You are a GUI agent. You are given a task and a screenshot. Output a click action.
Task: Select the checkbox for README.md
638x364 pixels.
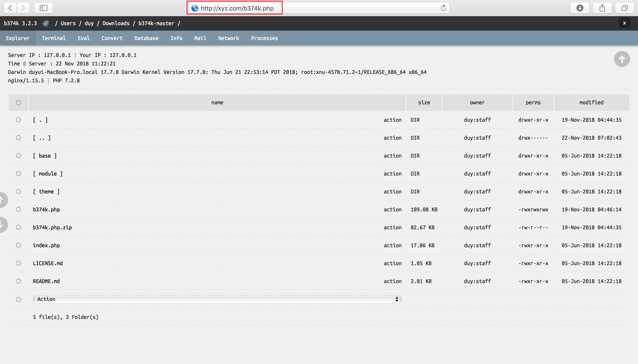pyautogui.click(x=18, y=281)
